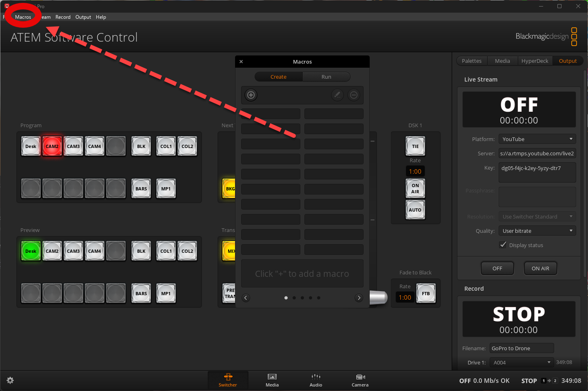Click live stream ON AIR button
Viewport: 588px width, 391px height.
point(540,268)
